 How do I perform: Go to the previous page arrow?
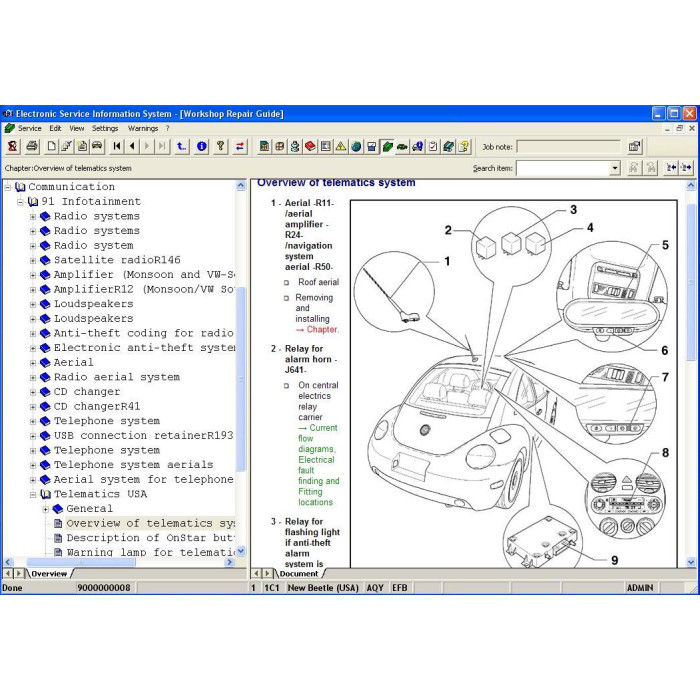pos(132,146)
